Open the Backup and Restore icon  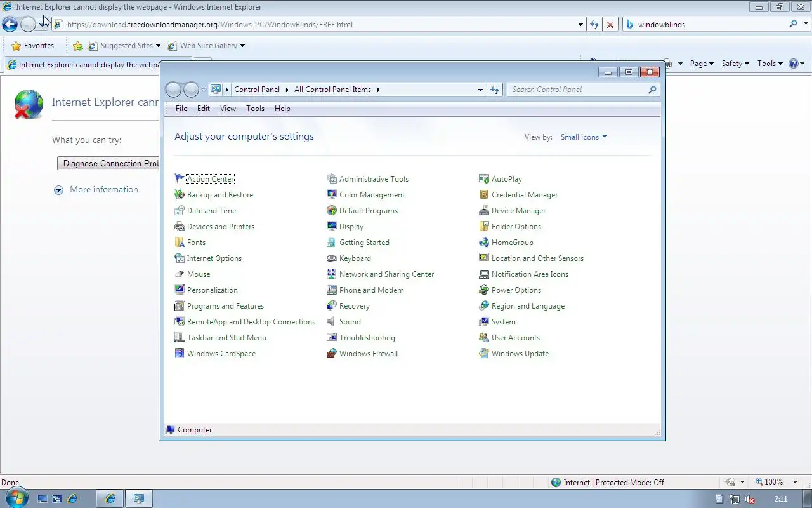coord(180,195)
